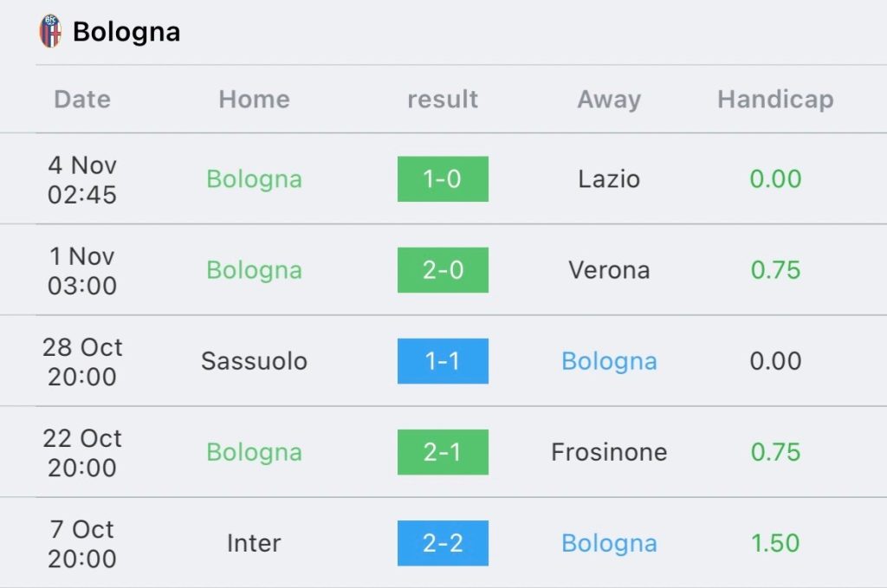
Task: Open the green 2-0 result badge
Action: pyautogui.click(x=443, y=270)
